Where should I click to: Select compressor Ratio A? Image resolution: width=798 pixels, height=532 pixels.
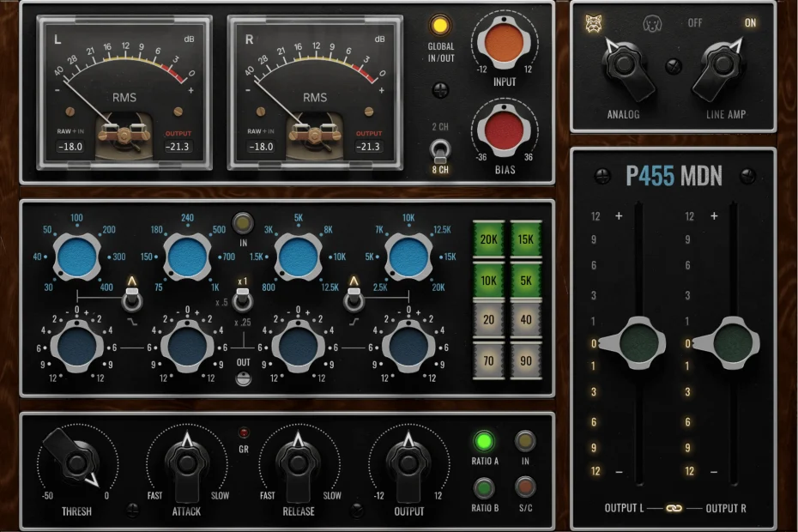[x=485, y=442]
